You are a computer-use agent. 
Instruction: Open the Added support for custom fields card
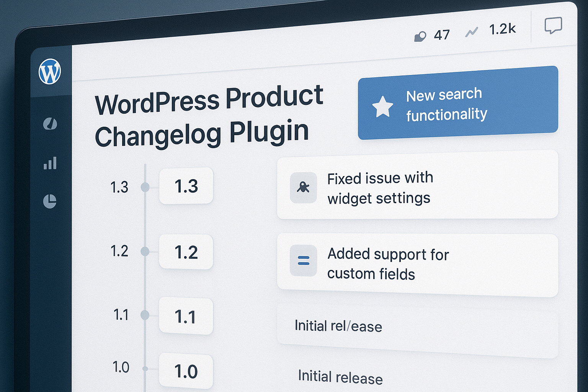tap(417, 265)
